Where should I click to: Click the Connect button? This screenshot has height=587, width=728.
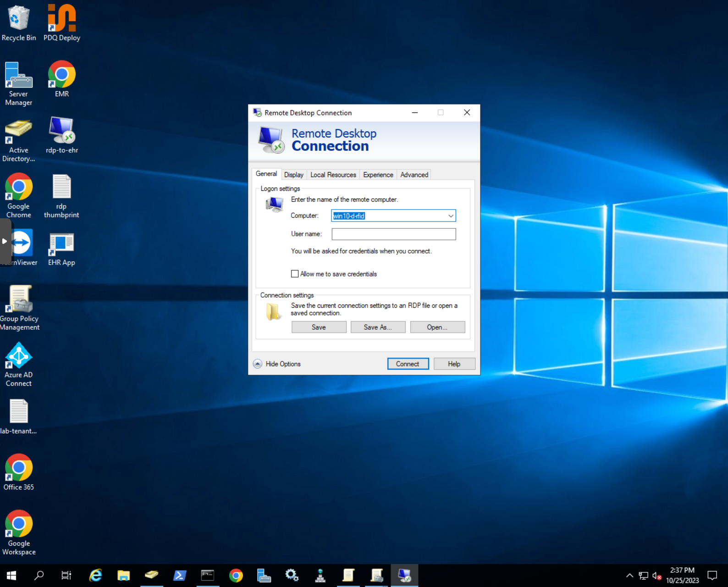pyautogui.click(x=408, y=364)
